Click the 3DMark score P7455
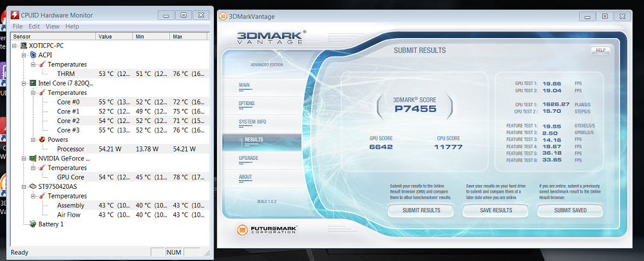This screenshot has width=644, height=261. point(415,109)
